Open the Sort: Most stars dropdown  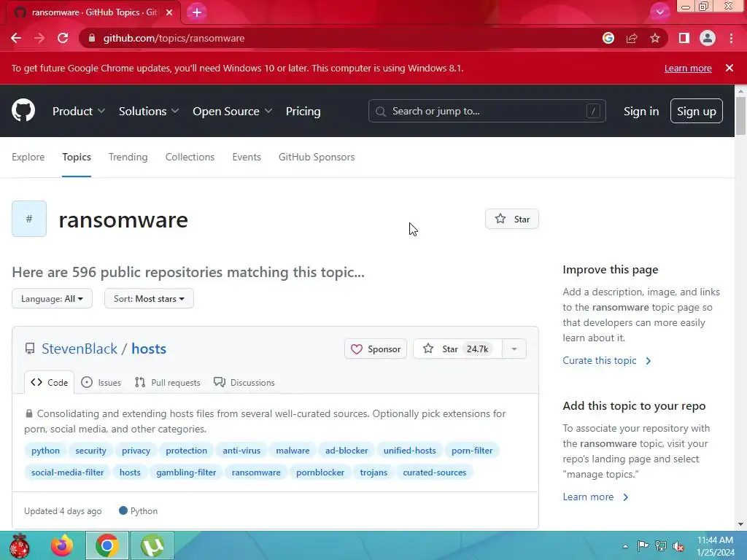pos(149,298)
